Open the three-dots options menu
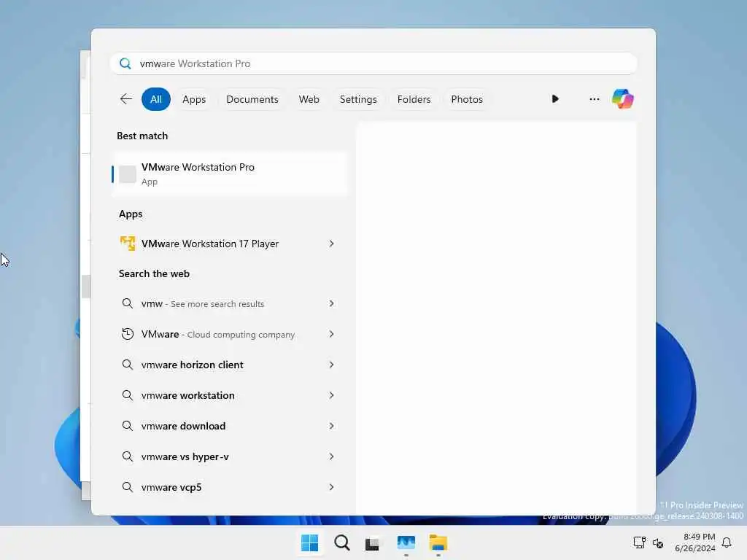The image size is (747, 560). click(x=594, y=99)
